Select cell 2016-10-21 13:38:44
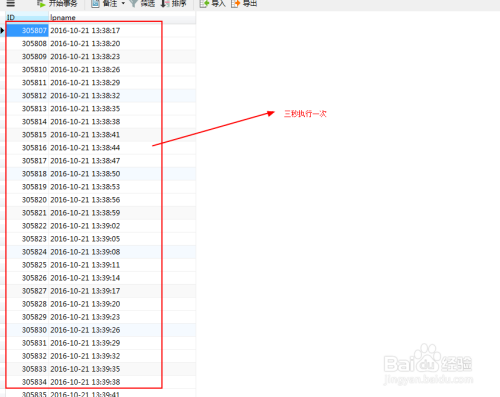The image size is (500, 397). 122,147
